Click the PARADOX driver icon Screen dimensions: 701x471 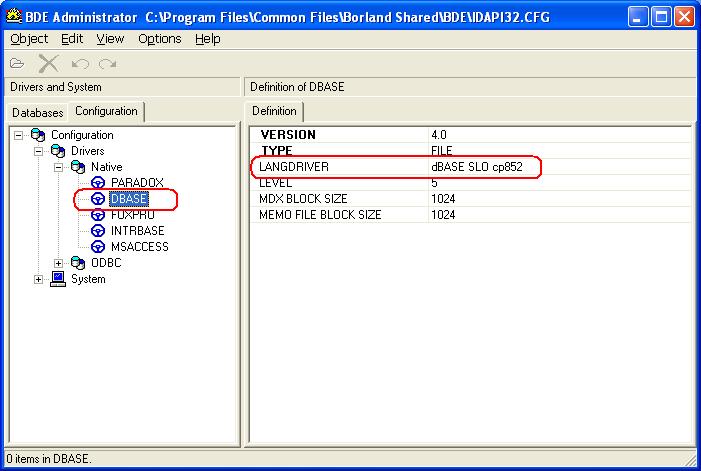pyautogui.click(x=98, y=182)
